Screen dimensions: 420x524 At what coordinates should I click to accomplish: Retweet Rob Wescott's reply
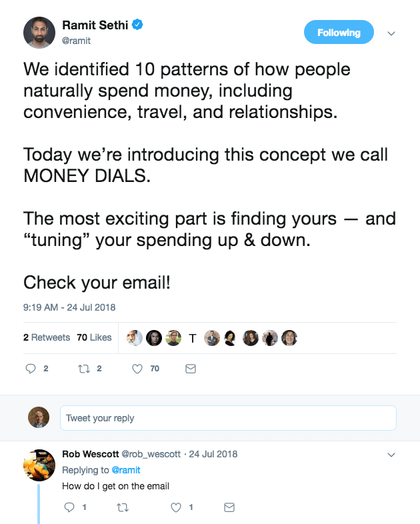[x=122, y=507]
